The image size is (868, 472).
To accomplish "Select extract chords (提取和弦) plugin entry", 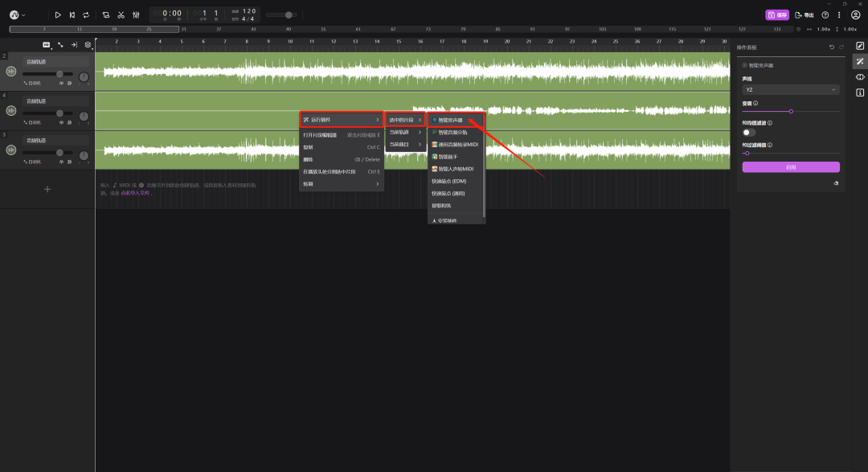I will click(456, 206).
